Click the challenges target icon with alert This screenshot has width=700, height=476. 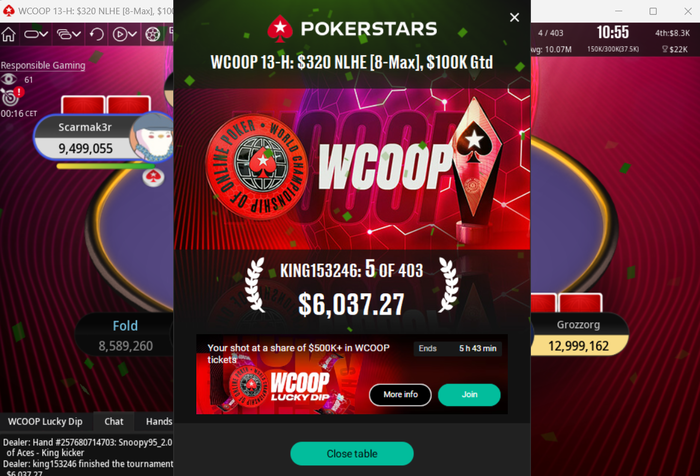[x=10, y=96]
